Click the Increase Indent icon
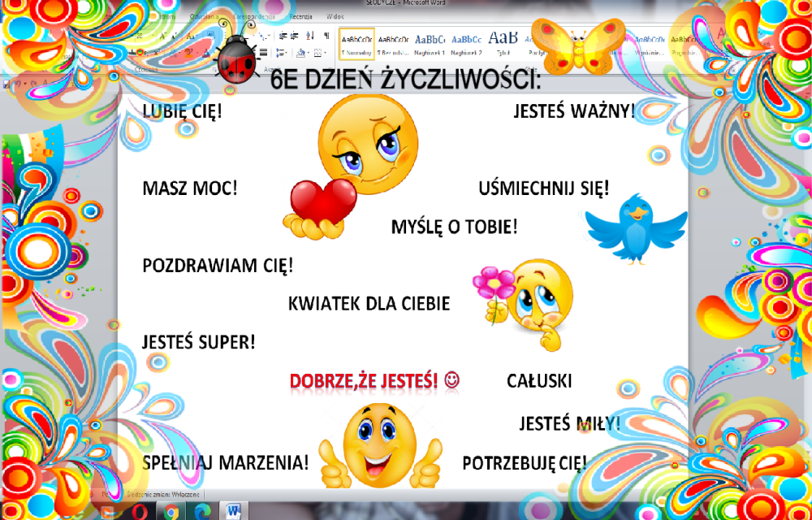This screenshot has height=520, width=812. 294,36
